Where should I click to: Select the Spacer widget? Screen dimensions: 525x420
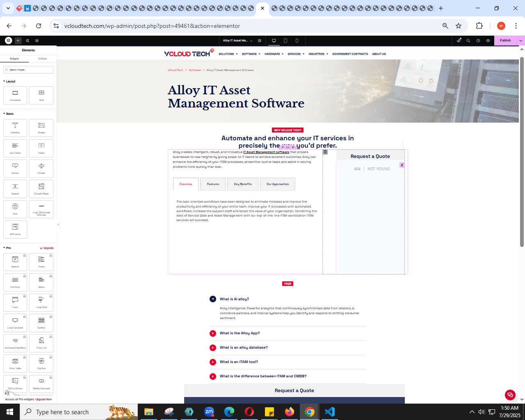point(15,189)
